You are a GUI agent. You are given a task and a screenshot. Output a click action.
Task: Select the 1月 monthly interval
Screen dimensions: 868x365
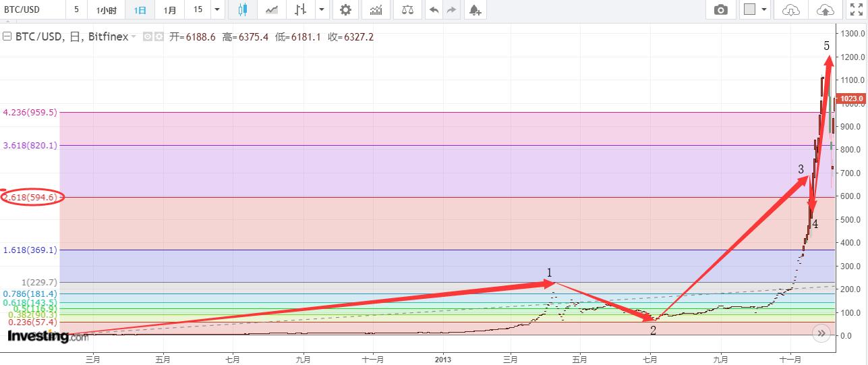click(x=171, y=9)
